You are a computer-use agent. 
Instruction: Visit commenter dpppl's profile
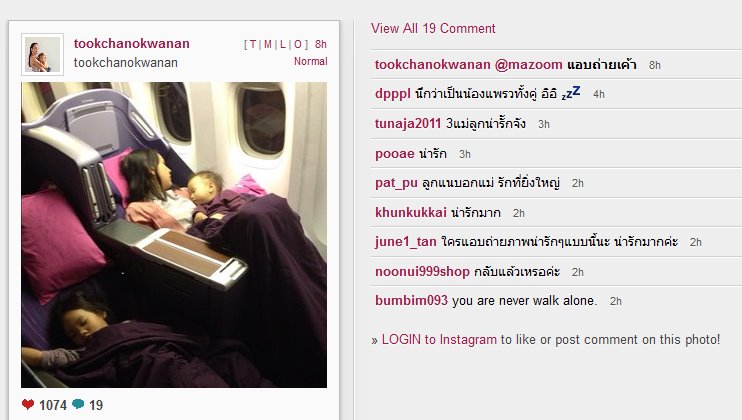[392, 94]
